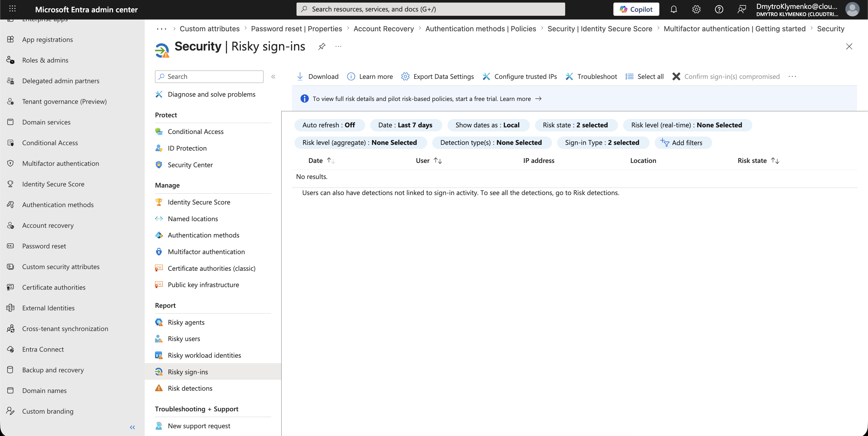This screenshot has width=868, height=436.
Task: Open the feedback icon in header
Action: coord(741,9)
